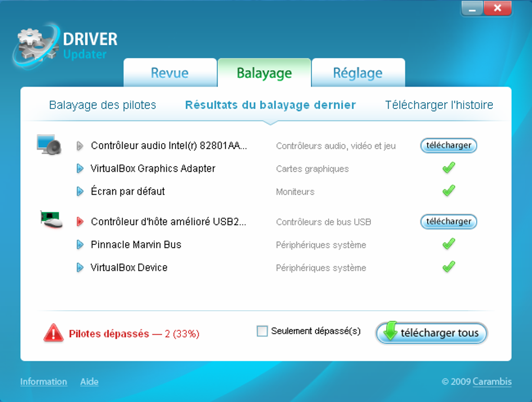Viewport: 532px width, 402px height.
Task: Click the USB card and mouse group icon
Action: tap(51, 220)
